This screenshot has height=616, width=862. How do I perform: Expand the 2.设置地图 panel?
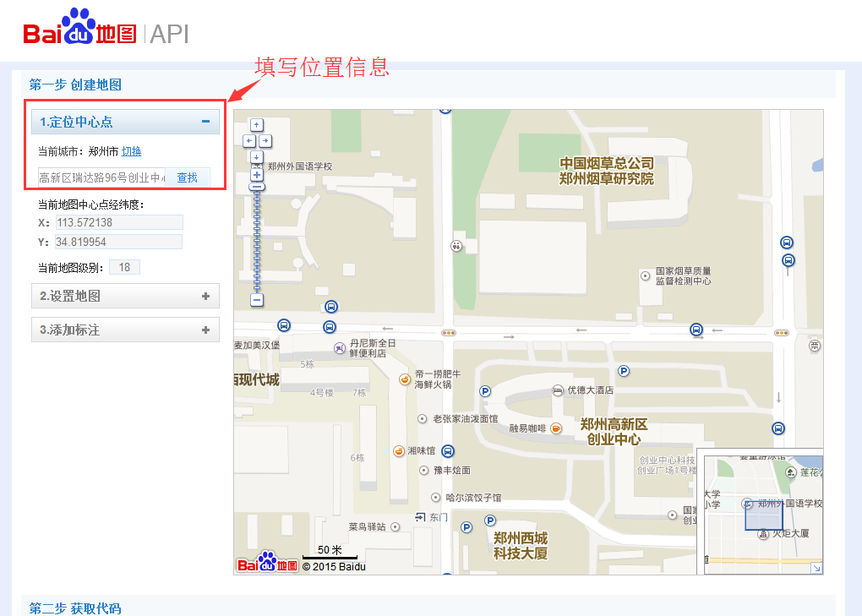point(205,297)
